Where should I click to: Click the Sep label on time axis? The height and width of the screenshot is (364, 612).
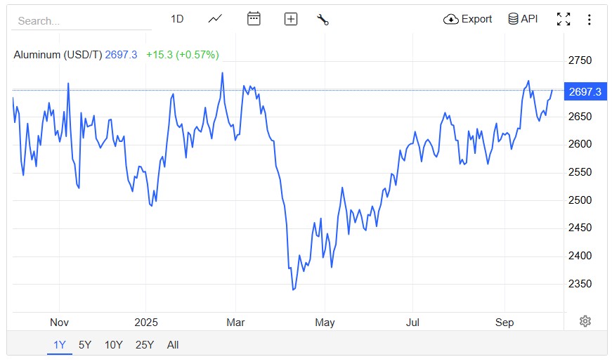tap(504, 323)
